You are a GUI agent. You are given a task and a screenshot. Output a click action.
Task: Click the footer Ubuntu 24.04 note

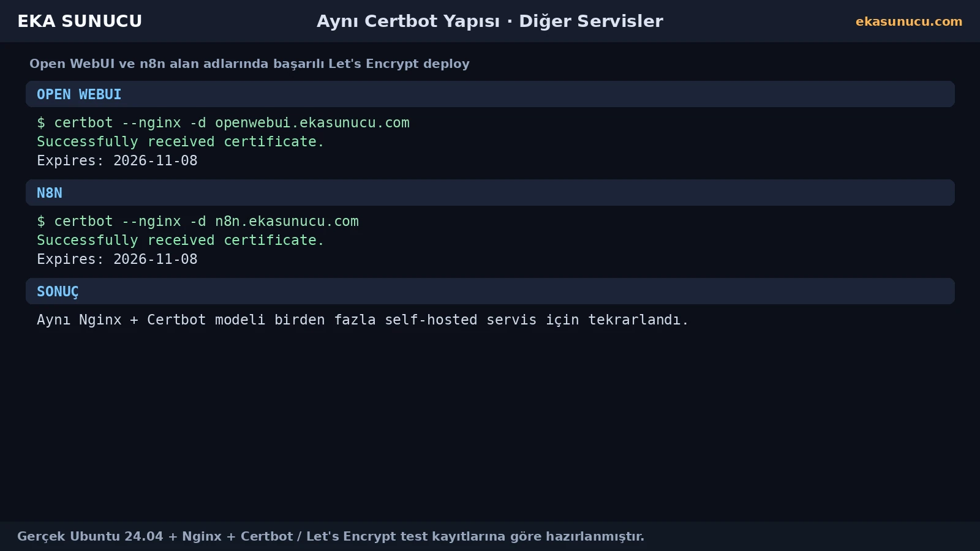tap(331, 536)
